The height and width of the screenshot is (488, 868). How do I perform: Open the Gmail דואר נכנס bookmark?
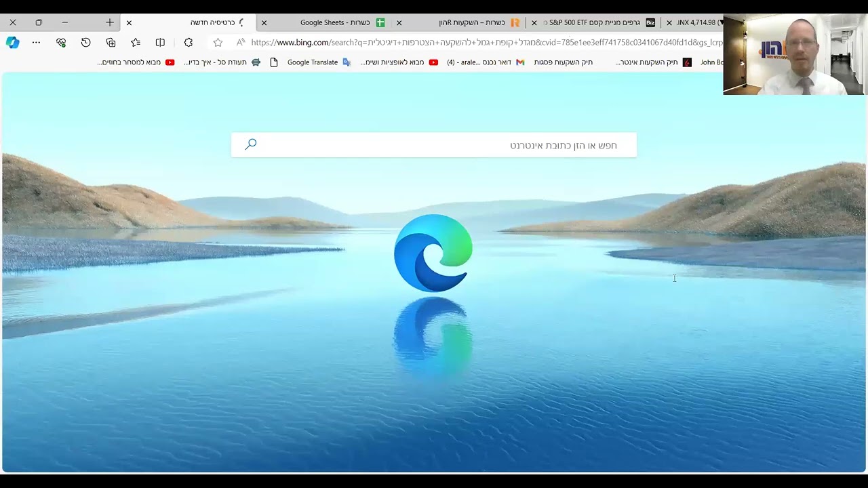[x=486, y=62]
